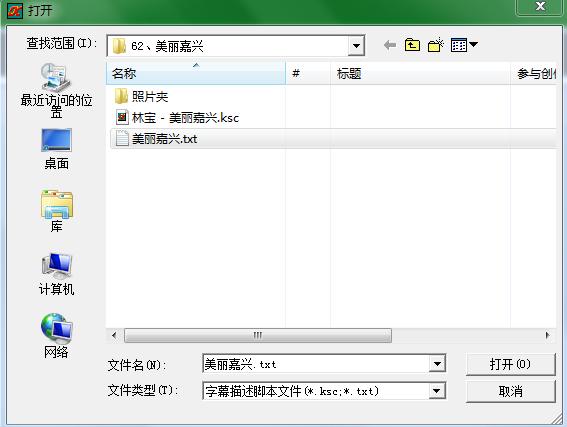
Task: Open Computer (计算机) in sidebar
Action: [x=56, y=274]
